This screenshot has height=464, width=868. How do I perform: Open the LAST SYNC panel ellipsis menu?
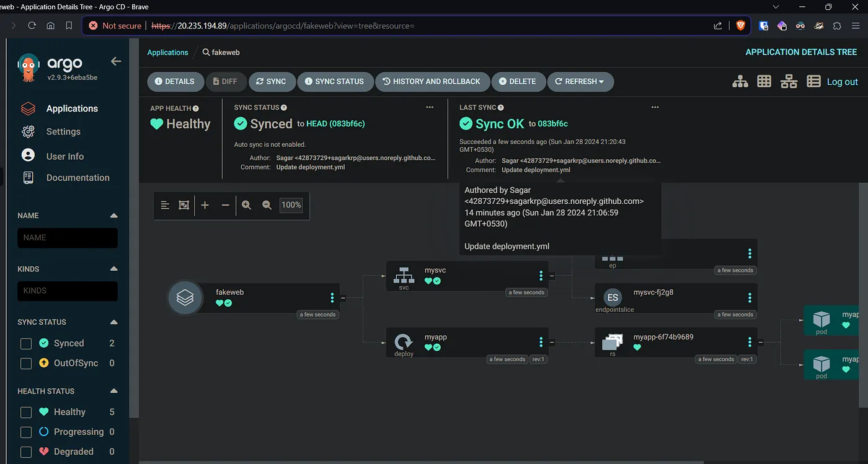655,108
